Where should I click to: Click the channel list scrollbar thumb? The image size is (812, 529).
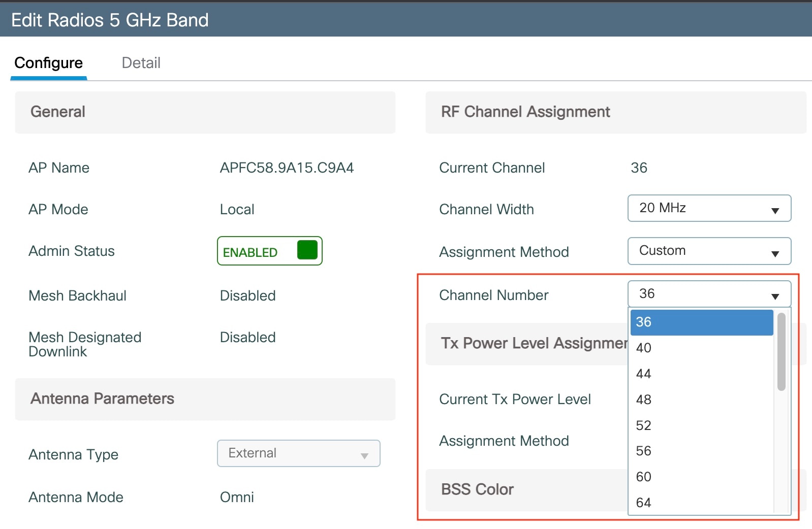(x=782, y=352)
